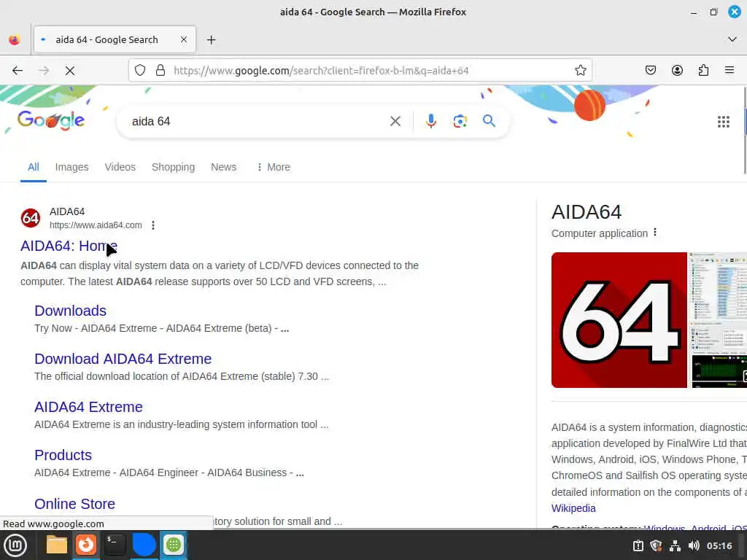747x560 pixels.
Task: Clear the Google search box text
Action: 395,122
